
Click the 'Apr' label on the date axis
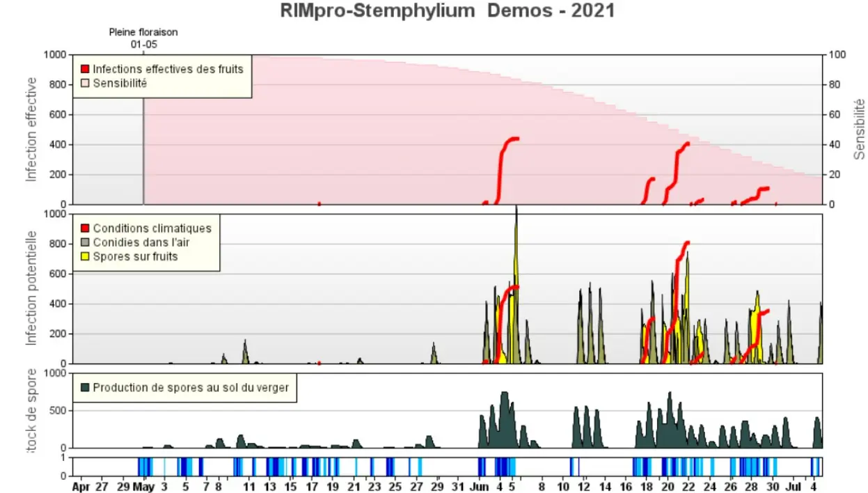pos(81,487)
